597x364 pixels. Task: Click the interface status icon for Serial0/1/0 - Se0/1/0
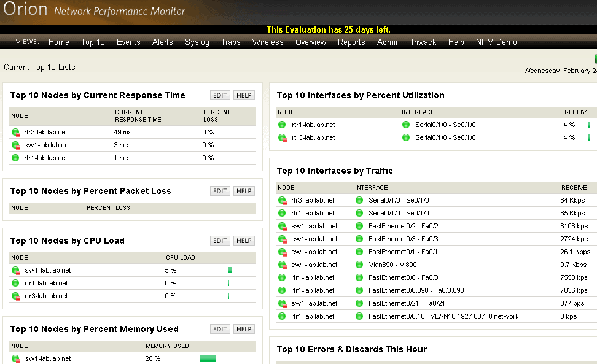pos(405,124)
